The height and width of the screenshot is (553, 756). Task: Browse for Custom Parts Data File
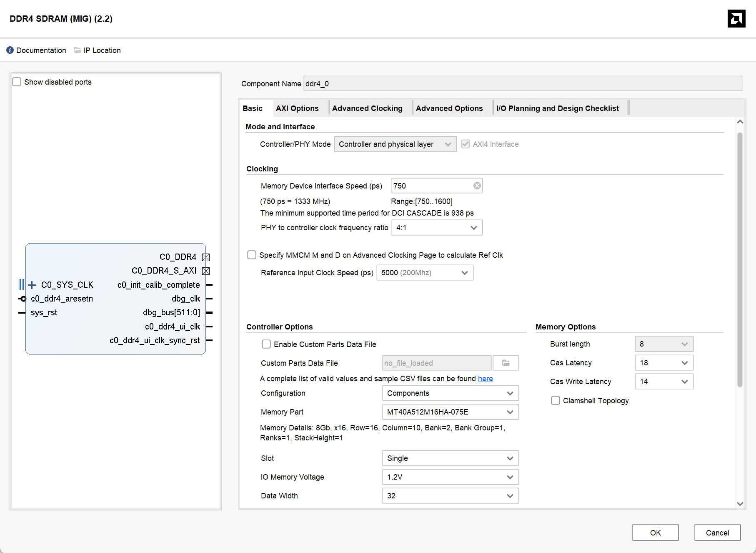[x=506, y=363]
